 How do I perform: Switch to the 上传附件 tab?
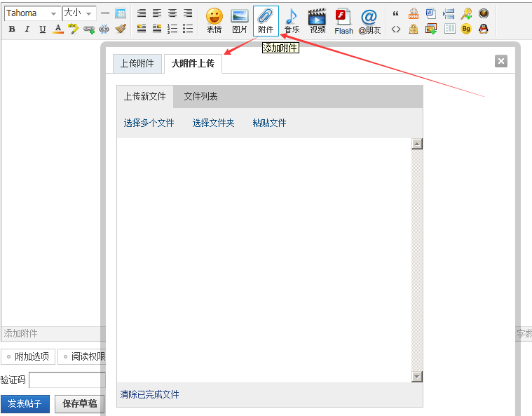click(137, 63)
